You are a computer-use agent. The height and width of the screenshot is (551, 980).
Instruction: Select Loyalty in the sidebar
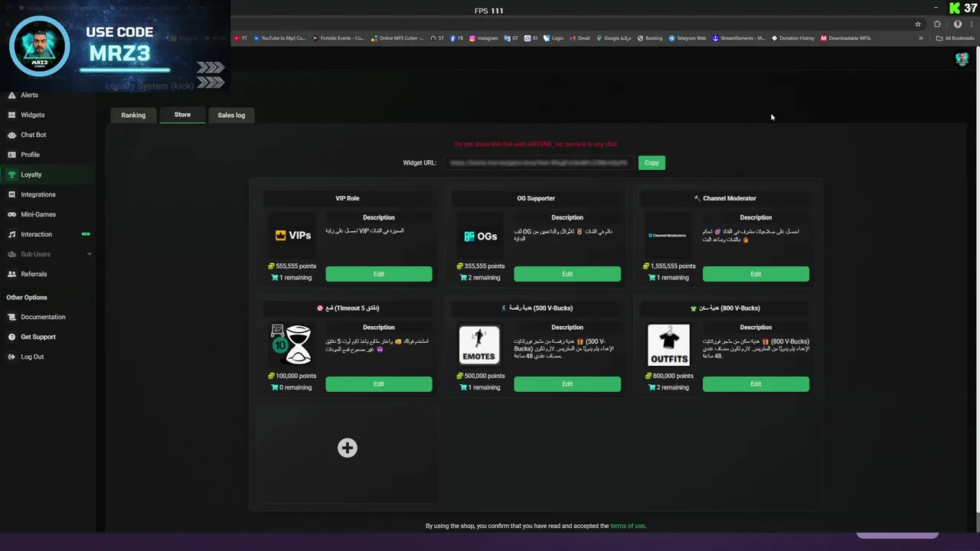(x=31, y=174)
